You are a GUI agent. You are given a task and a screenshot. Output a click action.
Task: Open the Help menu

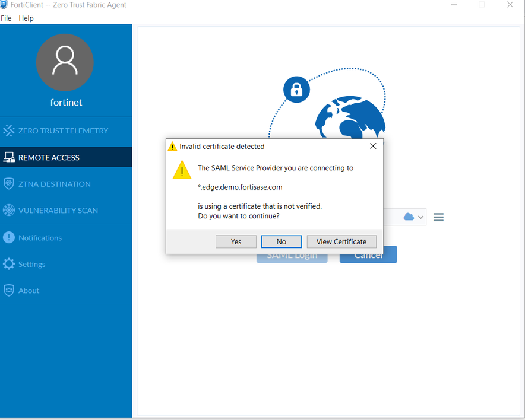(26, 18)
